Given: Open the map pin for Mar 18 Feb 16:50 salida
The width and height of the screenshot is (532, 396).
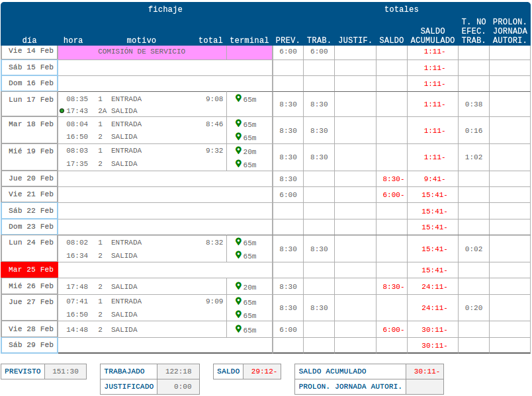Looking at the screenshot, I should pos(238,137).
